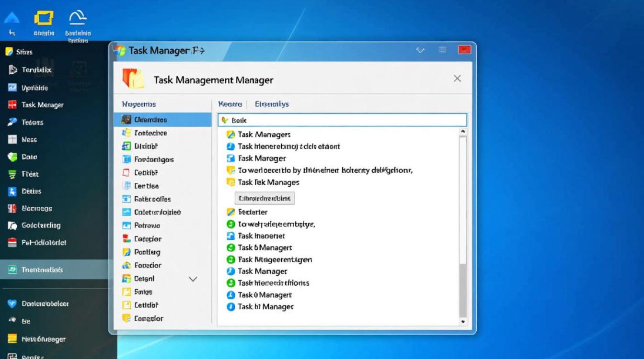Switch to the second tab beside Neatre

point(272,104)
